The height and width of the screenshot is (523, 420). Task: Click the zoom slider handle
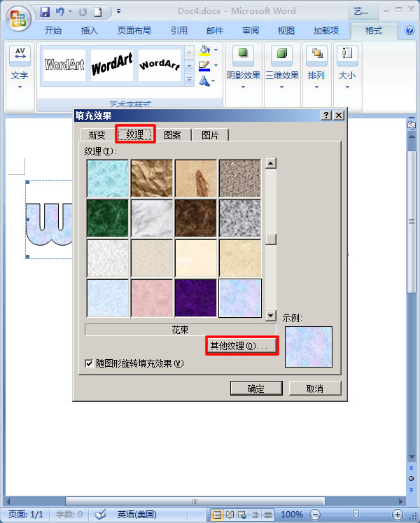[356, 514]
